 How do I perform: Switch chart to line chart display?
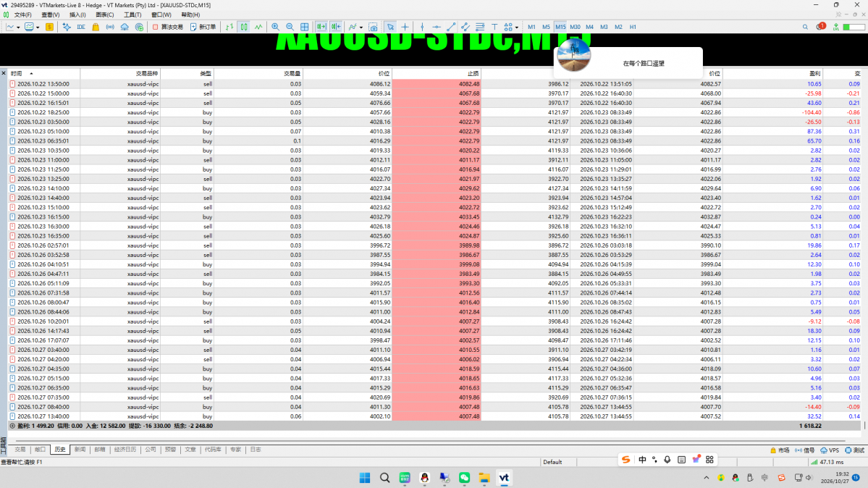coord(258,27)
